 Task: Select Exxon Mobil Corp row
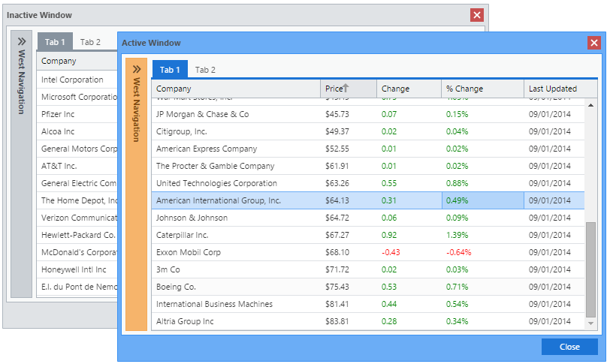click(368, 252)
